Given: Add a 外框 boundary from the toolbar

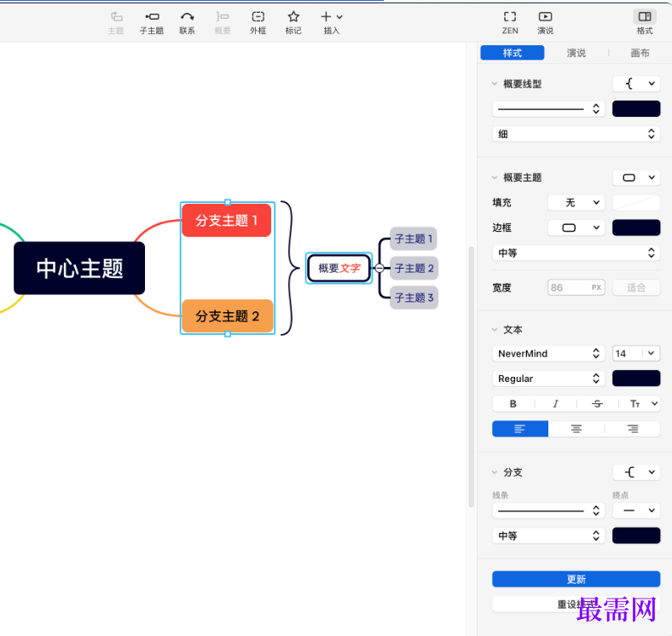Looking at the screenshot, I should (x=258, y=17).
